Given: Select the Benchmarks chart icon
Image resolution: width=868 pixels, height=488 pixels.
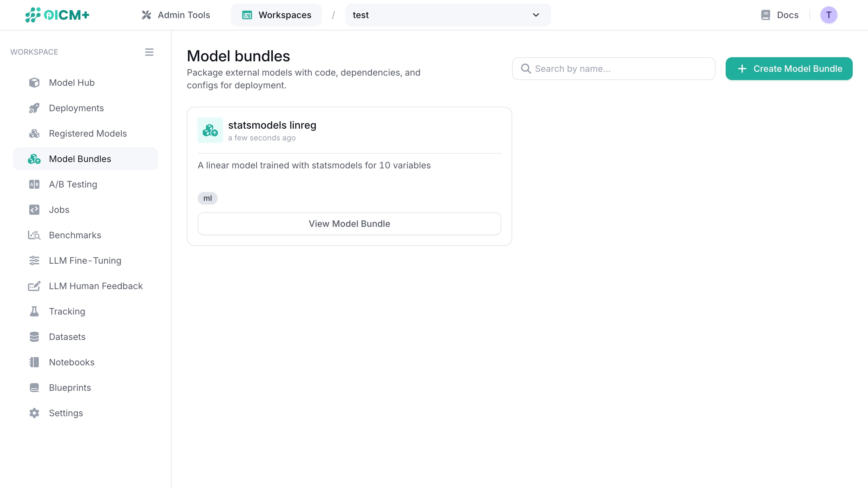Looking at the screenshot, I should click(x=34, y=235).
